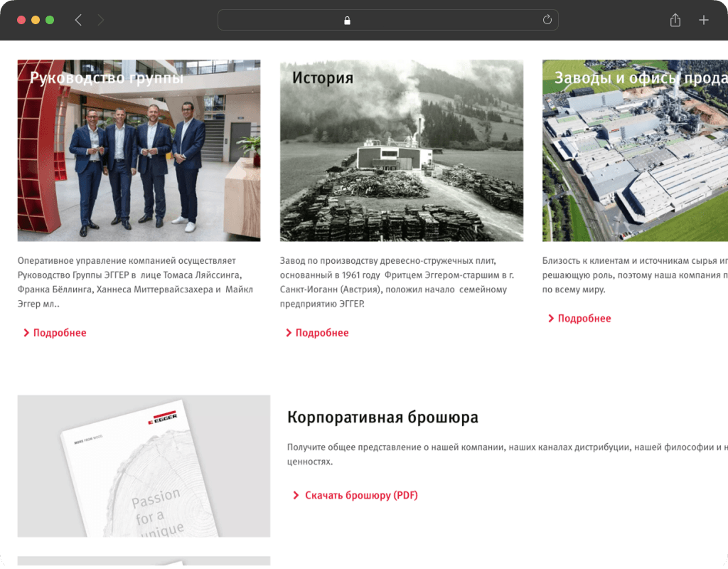Click the EGGER brochure cover image

coord(144,466)
